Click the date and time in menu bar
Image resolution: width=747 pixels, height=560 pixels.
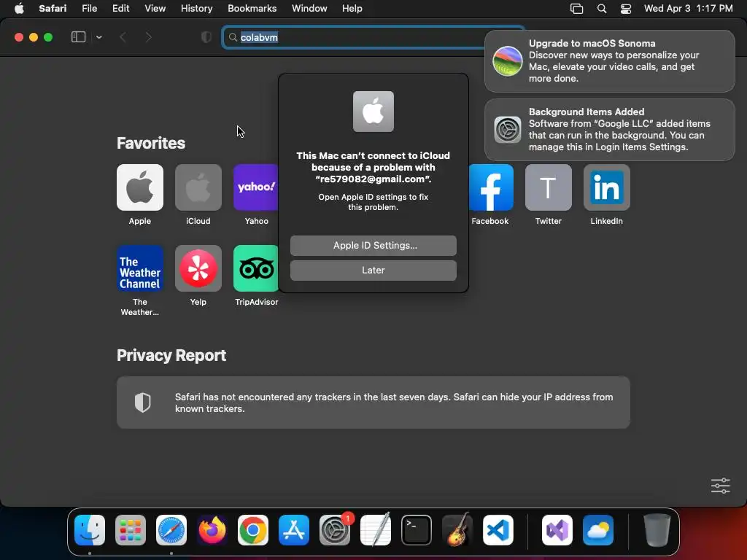(x=688, y=9)
